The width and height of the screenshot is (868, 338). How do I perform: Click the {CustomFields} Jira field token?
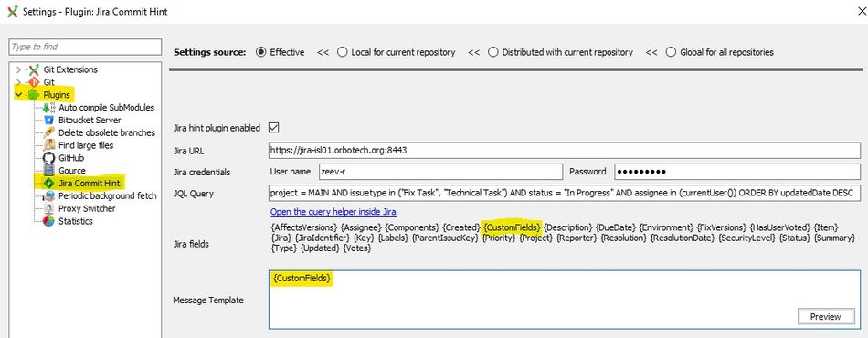tap(512, 227)
